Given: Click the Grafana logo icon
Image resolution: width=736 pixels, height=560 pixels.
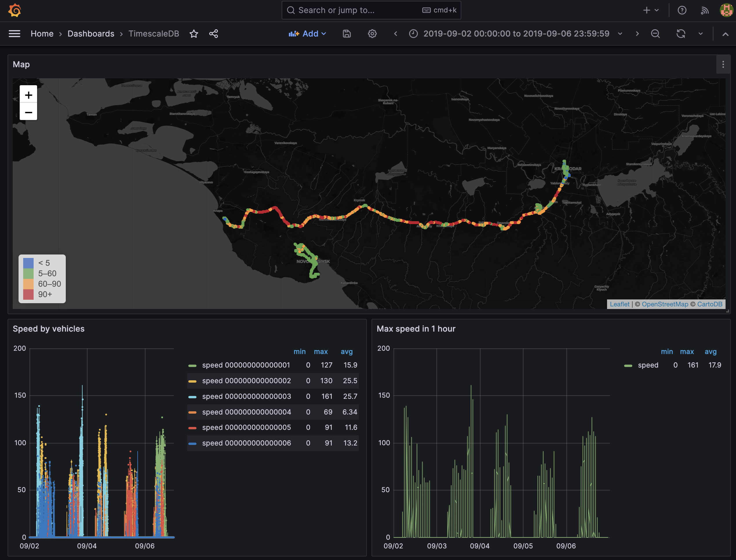Looking at the screenshot, I should [x=15, y=10].
